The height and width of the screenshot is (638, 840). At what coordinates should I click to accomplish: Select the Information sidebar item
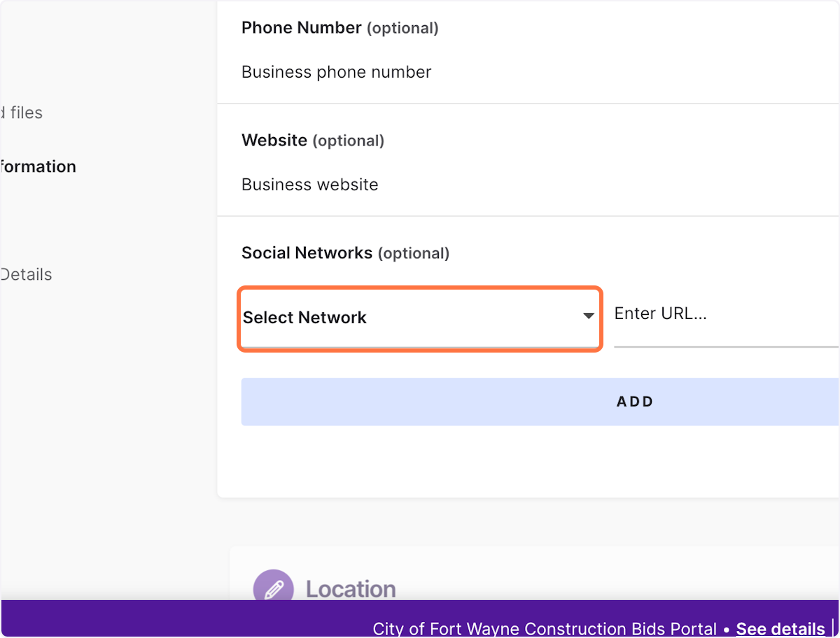[x=38, y=166]
